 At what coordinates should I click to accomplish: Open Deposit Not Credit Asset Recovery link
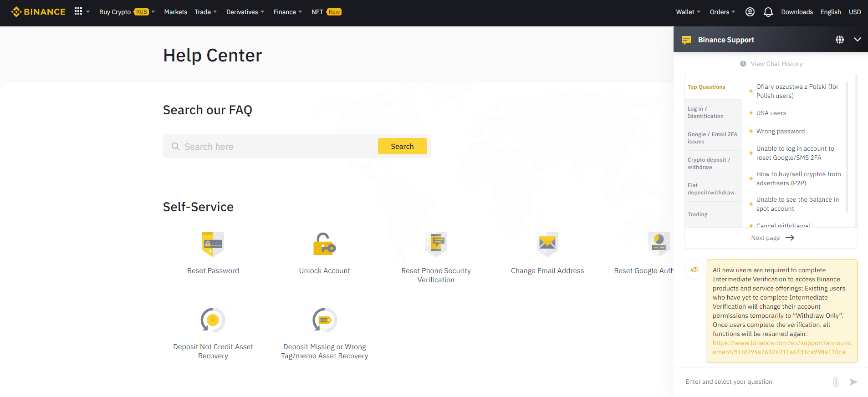pos(213,351)
